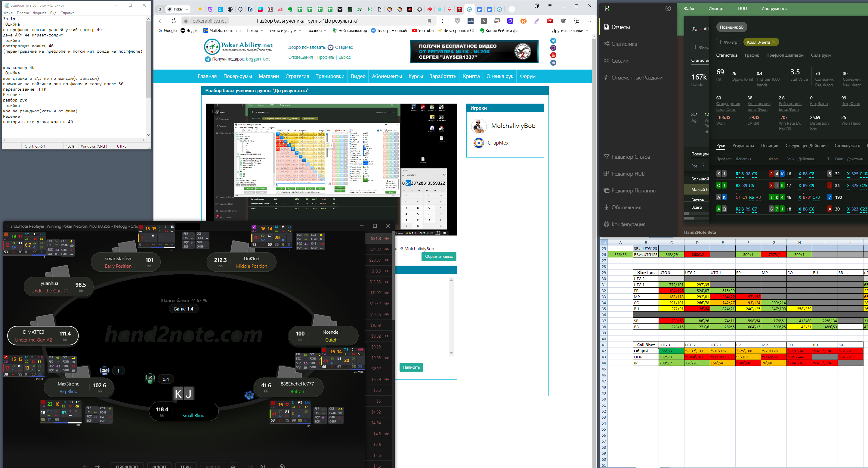
Task: Switch to Результаты tab in Hand2Note
Action: (x=743, y=145)
